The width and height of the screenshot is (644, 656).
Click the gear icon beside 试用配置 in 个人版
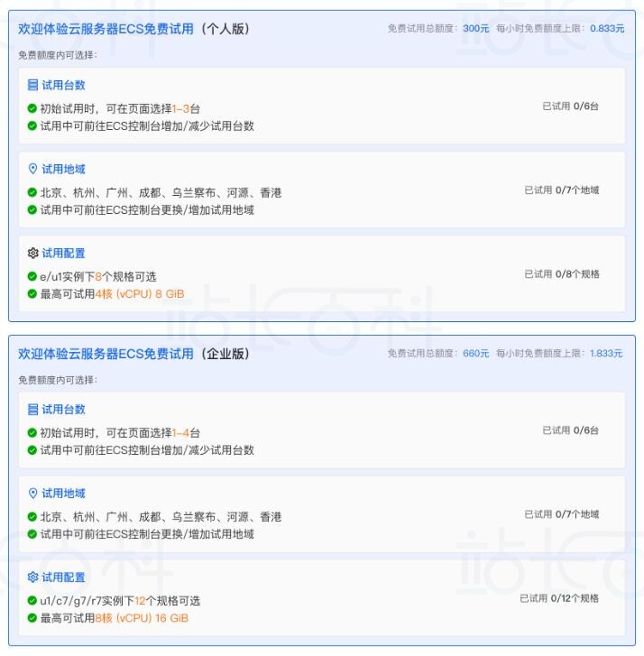tap(32, 254)
